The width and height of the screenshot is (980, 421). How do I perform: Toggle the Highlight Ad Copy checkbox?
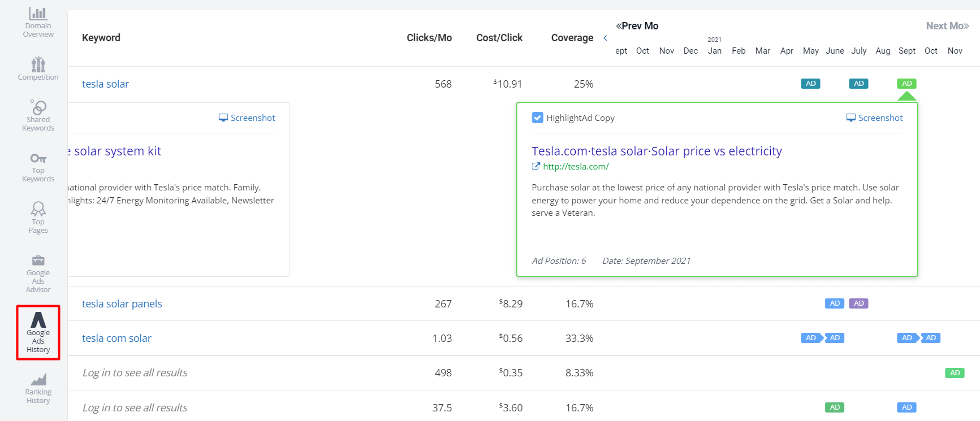[x=537, y=118]
